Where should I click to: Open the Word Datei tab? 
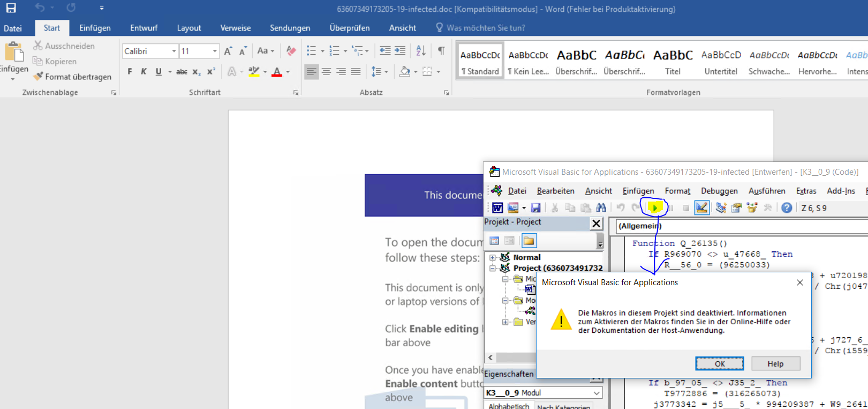(x=13, y=28)
